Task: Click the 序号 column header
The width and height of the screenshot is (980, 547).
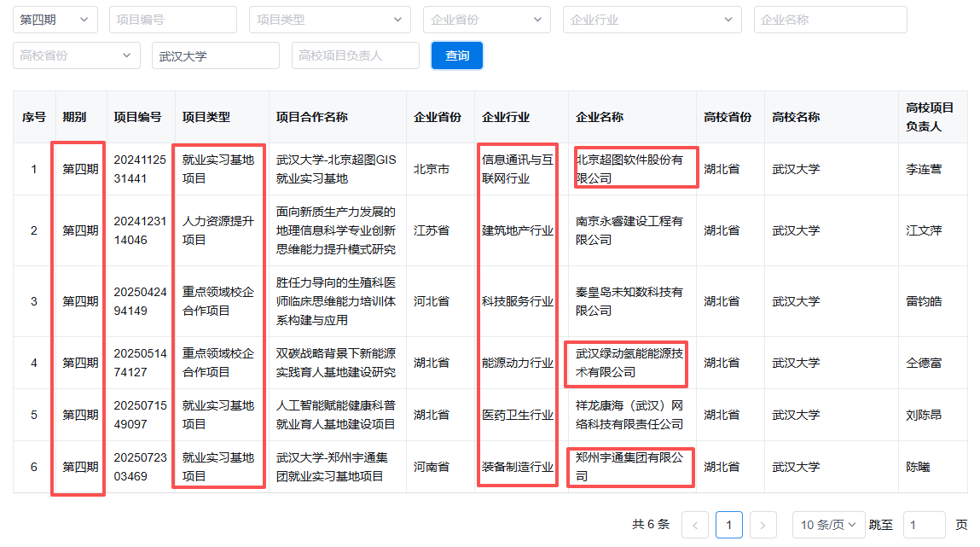Action: pos(34,117)
